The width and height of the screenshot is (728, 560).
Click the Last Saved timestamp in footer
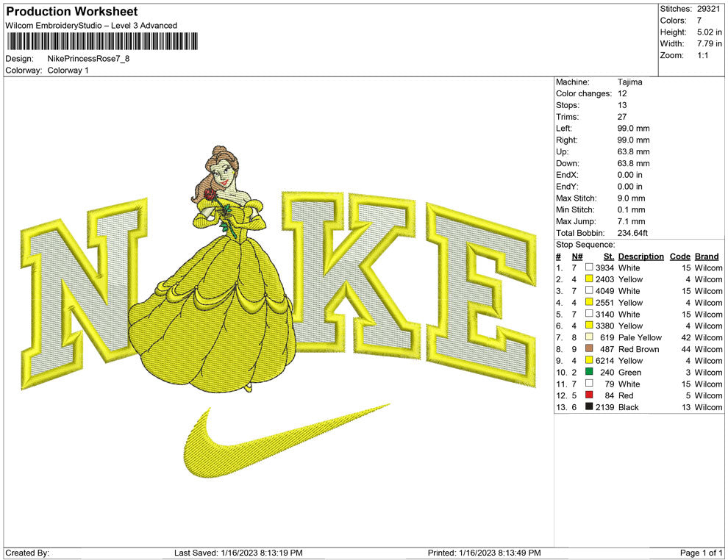tap(238, 553)
